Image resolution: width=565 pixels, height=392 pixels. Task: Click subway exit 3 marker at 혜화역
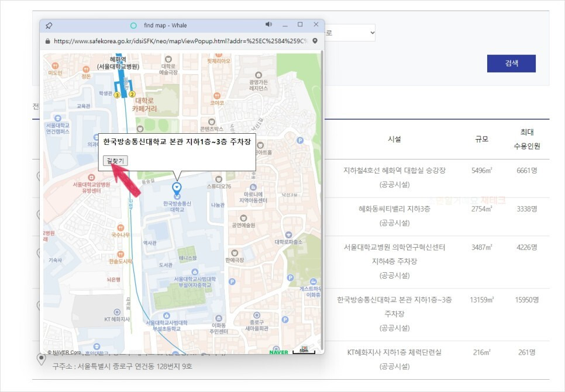pos(117,95)
